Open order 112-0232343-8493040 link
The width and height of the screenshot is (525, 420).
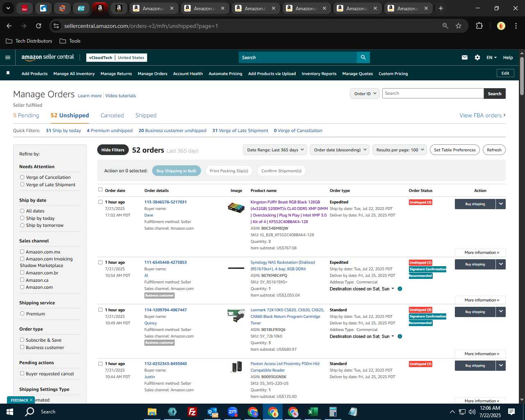pyautogui.click(x=165, y=364)
